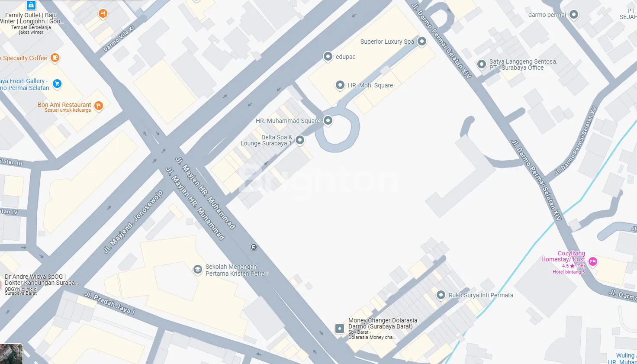Click the Bon Ami Restaurant label
The height and width of the screenshot is (364, 637).
point(64,105)
